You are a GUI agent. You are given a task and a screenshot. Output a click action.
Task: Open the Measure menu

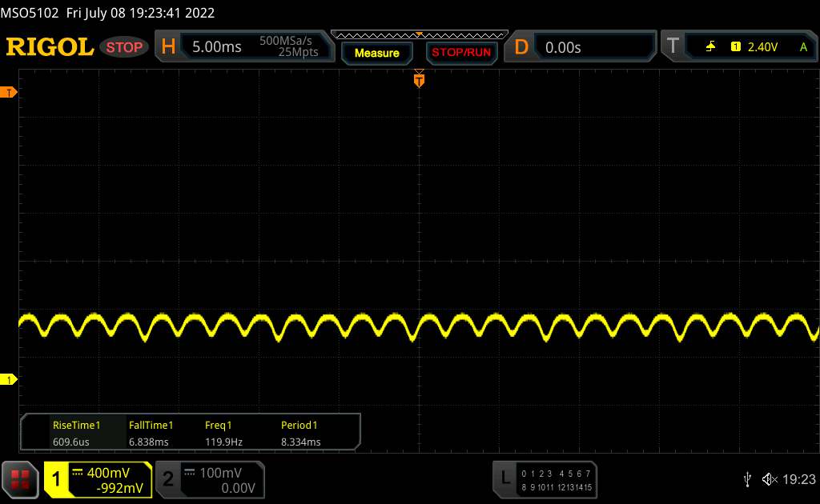[x=376, y=53]
